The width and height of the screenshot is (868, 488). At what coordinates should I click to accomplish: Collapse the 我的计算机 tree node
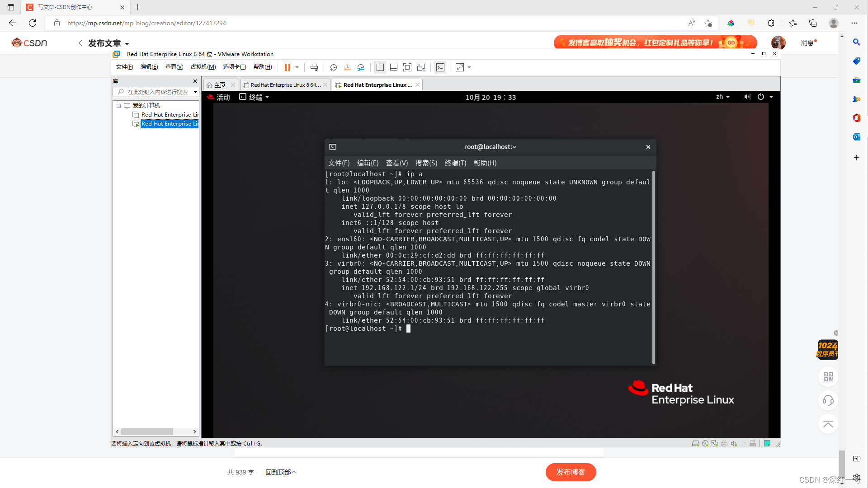(119, 106)
